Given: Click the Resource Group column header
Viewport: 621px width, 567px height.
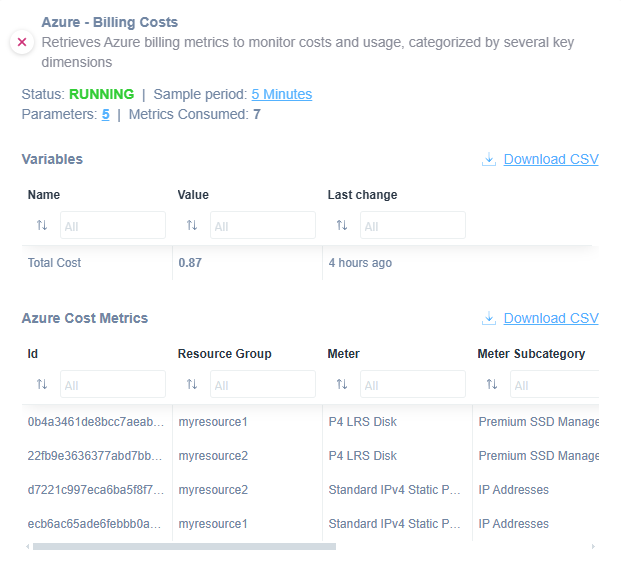Looking at the screenshot, I should [x=225, y=354].
